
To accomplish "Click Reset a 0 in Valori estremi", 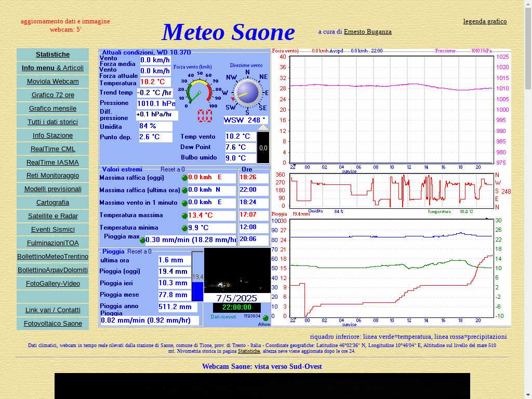I will (x=172, y=169).
